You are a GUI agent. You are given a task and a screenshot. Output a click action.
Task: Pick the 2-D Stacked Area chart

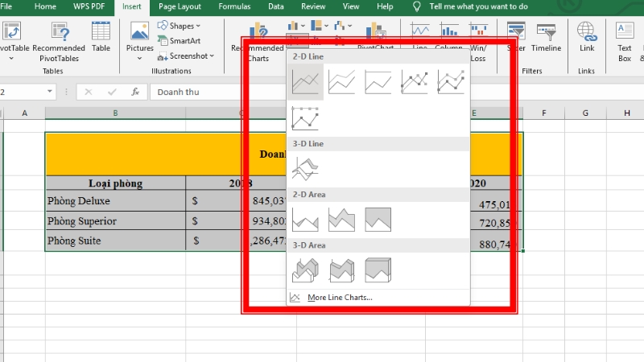(x=342, y=219)
